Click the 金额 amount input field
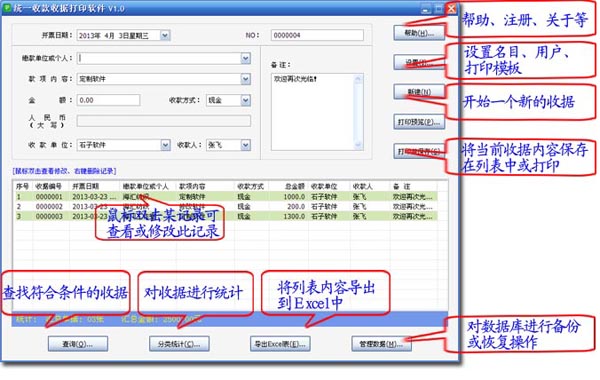Screen dimensions: 600x380 pos(108,100)
